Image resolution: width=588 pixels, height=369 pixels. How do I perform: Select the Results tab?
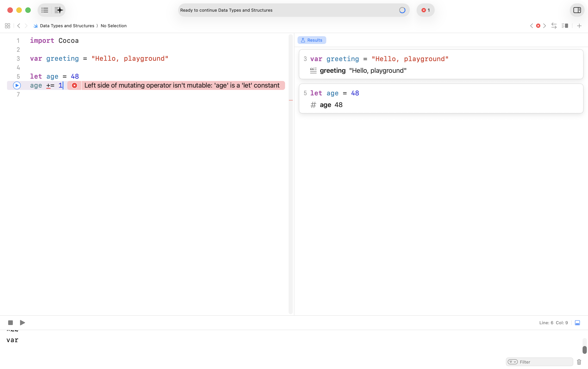(311, 40)
